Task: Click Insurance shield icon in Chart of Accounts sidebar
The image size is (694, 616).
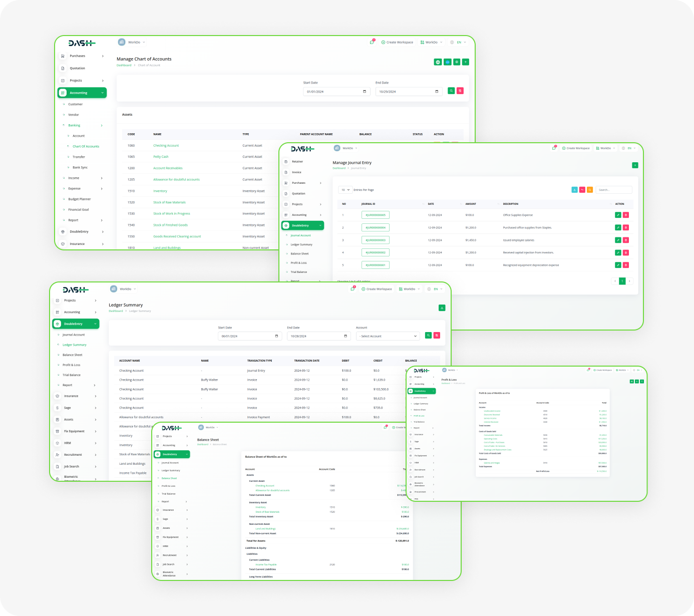Action: [63, 244]
